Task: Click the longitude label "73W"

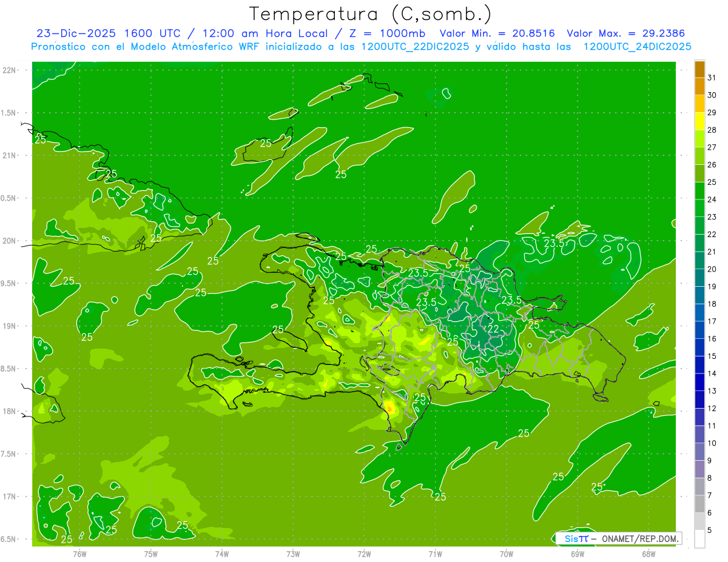Action: click(293, 554)
